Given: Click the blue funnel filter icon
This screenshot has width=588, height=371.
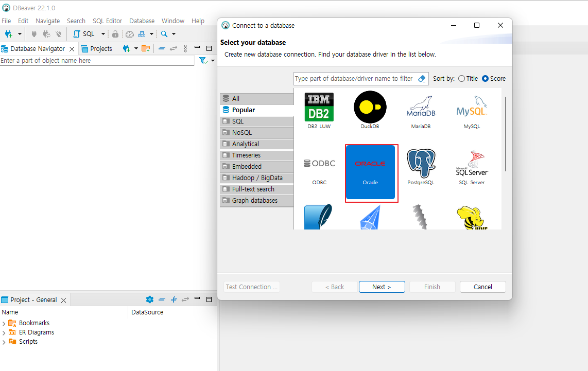Looking at the screenshot, I should tap(203, 61).
